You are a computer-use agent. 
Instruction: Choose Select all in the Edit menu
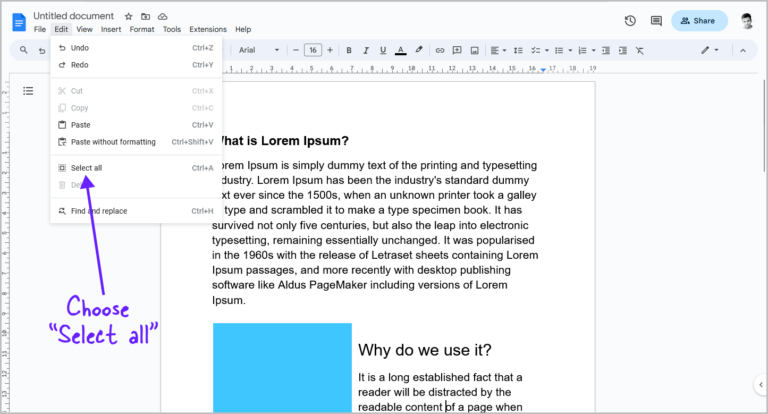tap(136, 168)
